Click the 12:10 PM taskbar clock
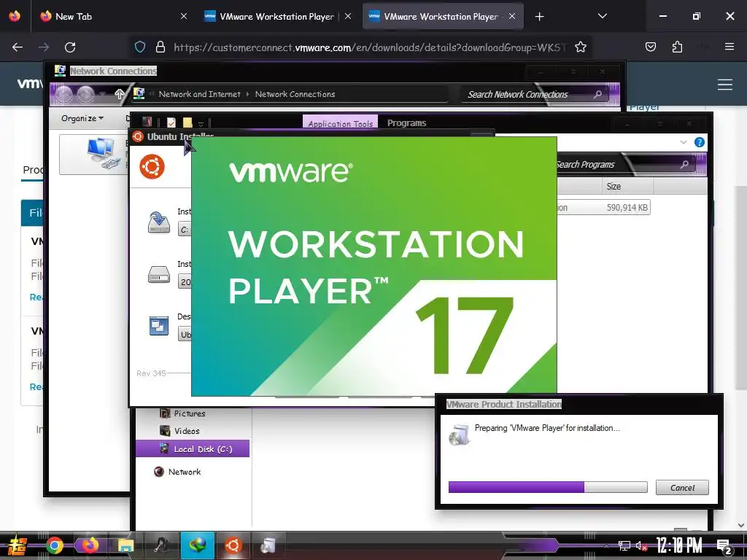 [x=679, y=545]
